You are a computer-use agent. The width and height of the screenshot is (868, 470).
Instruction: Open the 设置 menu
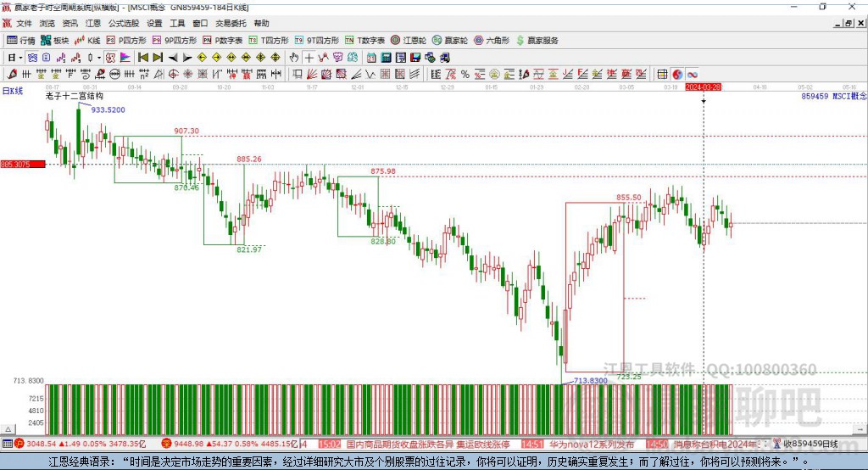[x=154, y=23]
